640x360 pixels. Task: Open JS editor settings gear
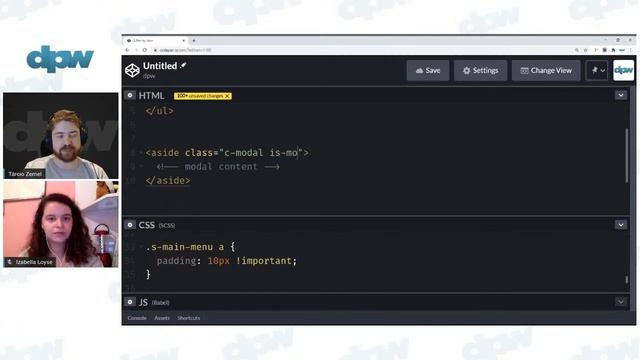[x=130, y=302]
